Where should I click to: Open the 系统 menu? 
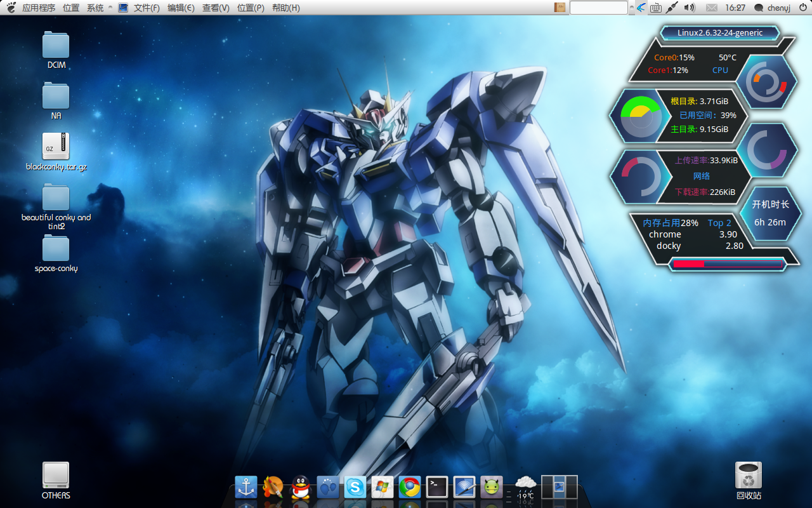pos(95,8)
